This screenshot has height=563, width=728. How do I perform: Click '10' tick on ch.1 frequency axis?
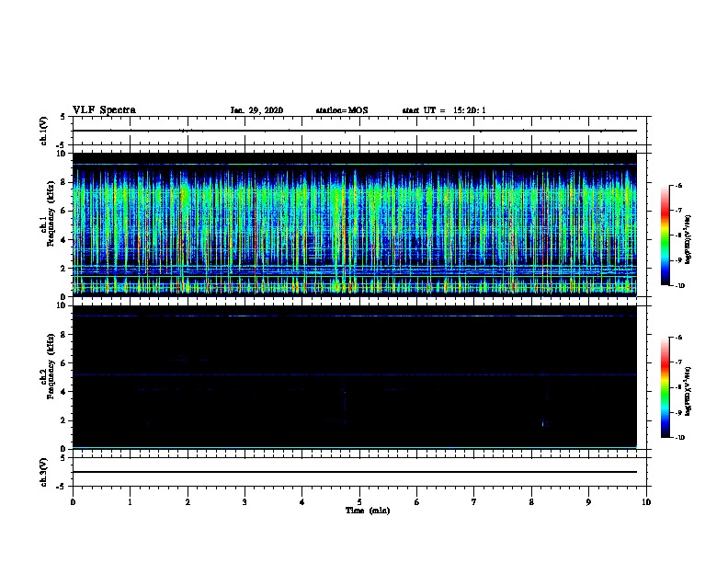62,154
